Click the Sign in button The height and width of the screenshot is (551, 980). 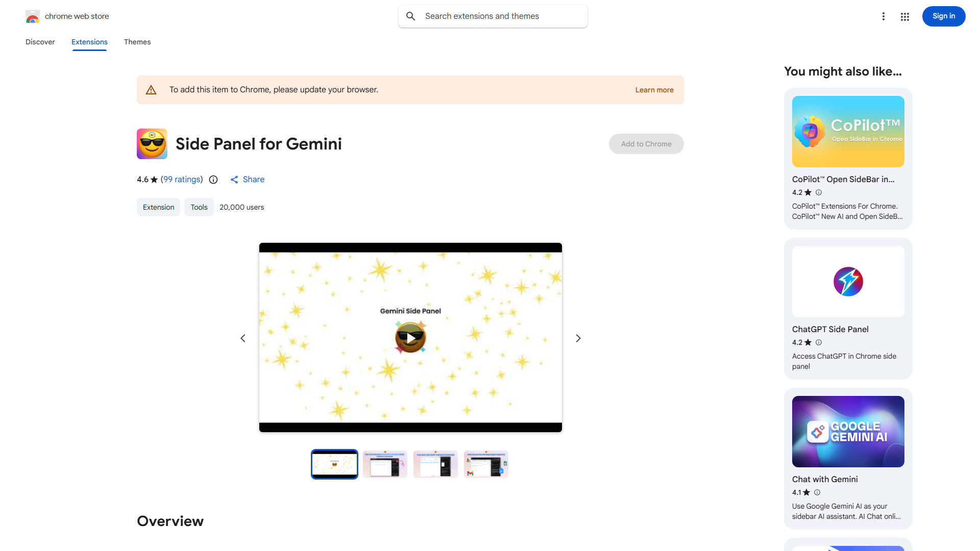(x=944, y=16)
